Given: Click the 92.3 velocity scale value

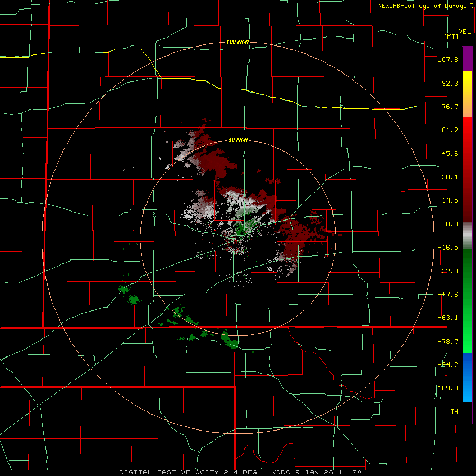Looking at the screenshot, I should pos(450,83).
